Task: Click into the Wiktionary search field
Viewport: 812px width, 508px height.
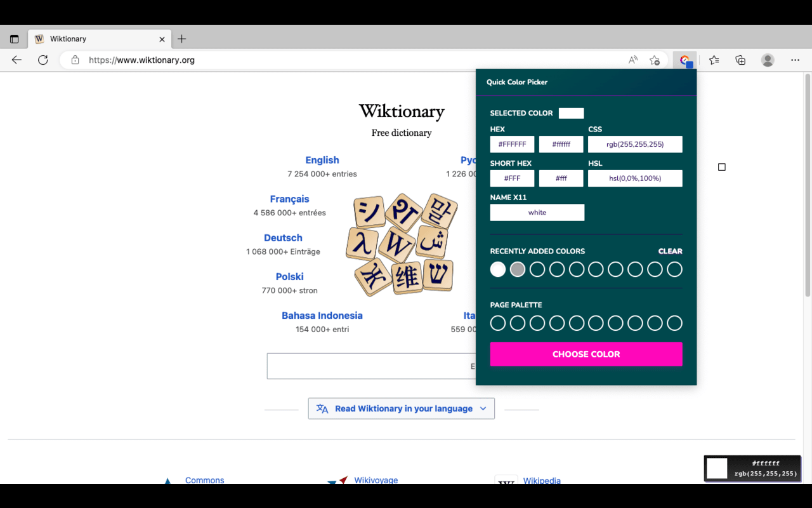Action: 371,366
